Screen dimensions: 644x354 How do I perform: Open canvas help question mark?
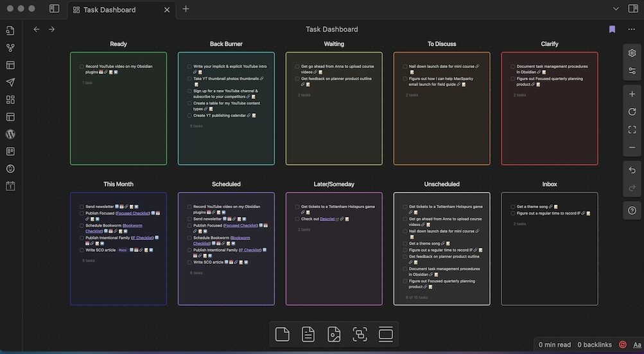point(632,211)
